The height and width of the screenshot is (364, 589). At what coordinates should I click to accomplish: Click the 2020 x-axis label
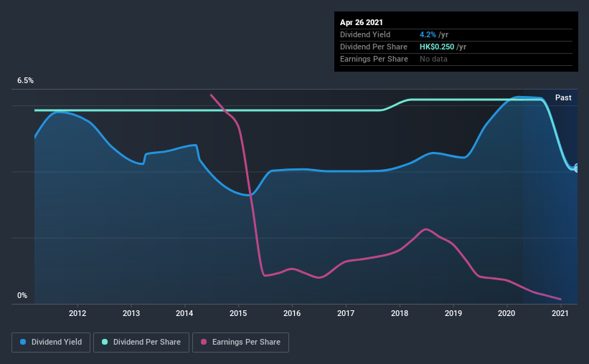tap(506, 313)
